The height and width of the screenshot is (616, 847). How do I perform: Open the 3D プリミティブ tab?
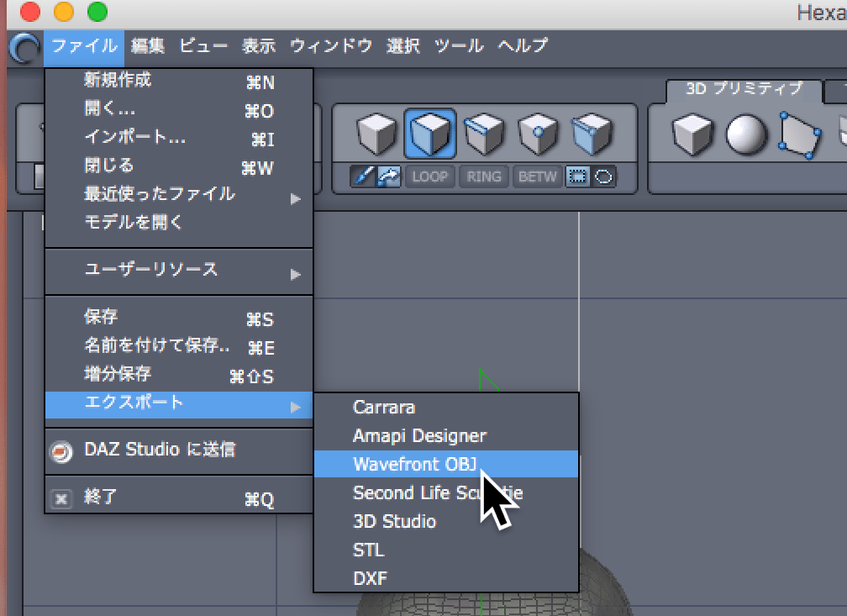pyautogui.click(x=744, y=88)
